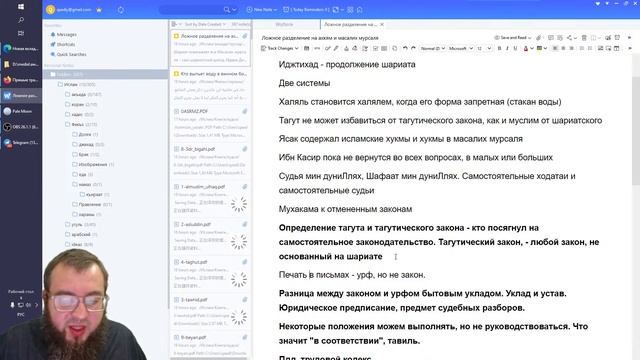Screen dimensions: 640x360
Task: Open the Track Changes dropdown
Action: click(280, 49)
